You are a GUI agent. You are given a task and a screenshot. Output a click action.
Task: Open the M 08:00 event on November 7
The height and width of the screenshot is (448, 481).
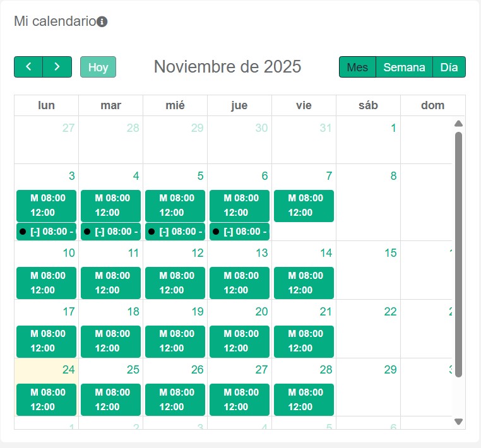[304, 205]
